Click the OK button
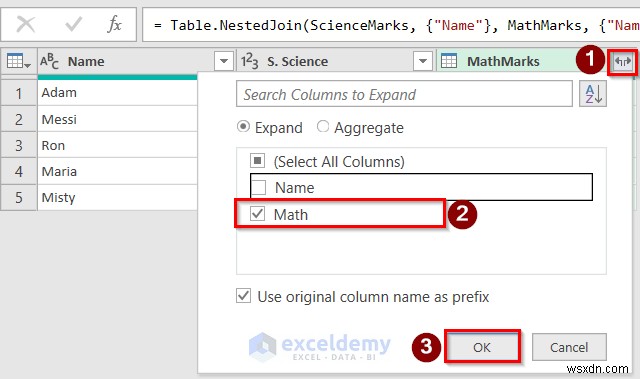Image resolution: width=640 pixels, height=379 pixels. pyautogui.click(x=482, y=347)
